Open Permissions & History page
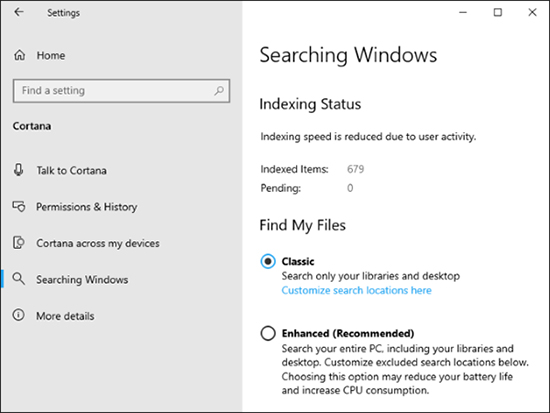 click(87, 207)
